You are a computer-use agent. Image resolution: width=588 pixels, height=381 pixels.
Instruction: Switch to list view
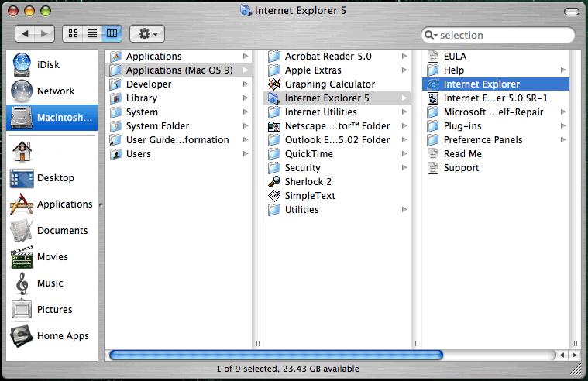(93, 34)
